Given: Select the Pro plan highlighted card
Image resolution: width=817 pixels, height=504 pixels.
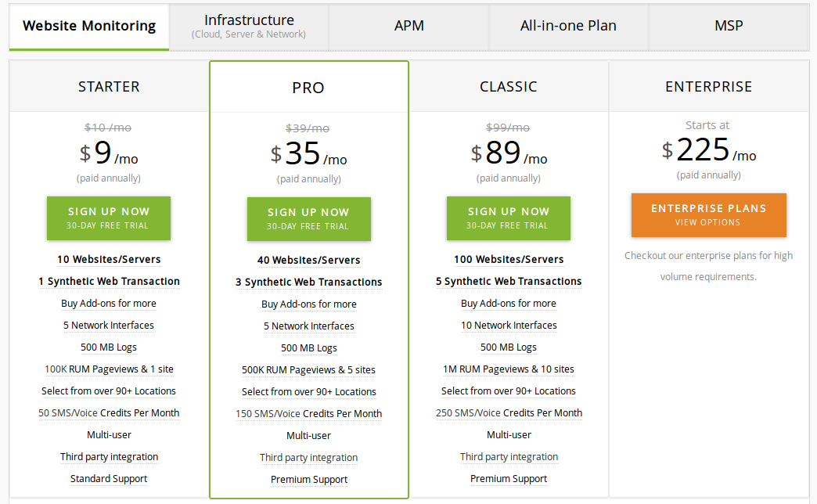Looking at the screenshot, I should pos(308,87).
